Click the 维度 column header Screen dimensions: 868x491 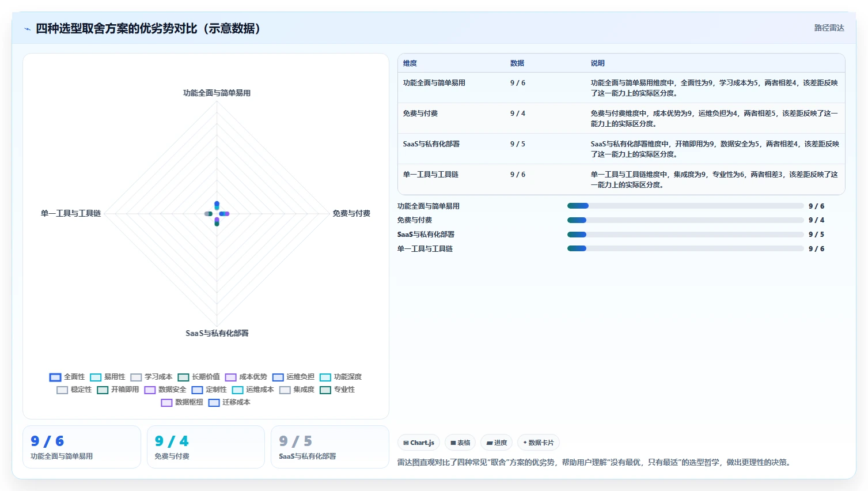point(410,63)
